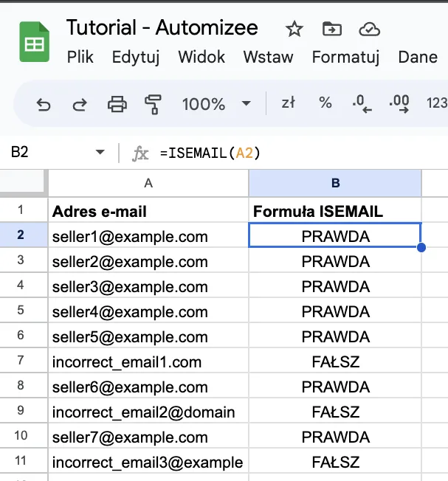Select PRAWDA cell in row 3
Screen dimensions: 448x481
[335, 260]
